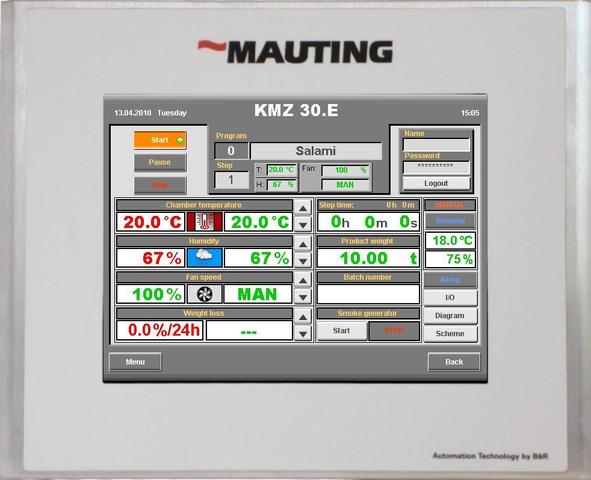The image size is (591, 480).
Task: Pause the running program
Action: (160, 162)
